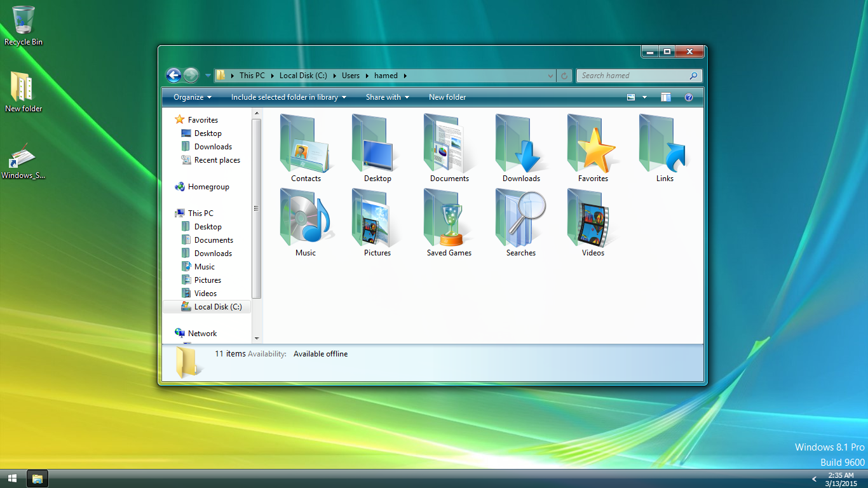The height and width of the screenshot is (488, 868).
Task: Open the Videos folder with film strip
Action: pyautogui.click(x=593, y=222)
